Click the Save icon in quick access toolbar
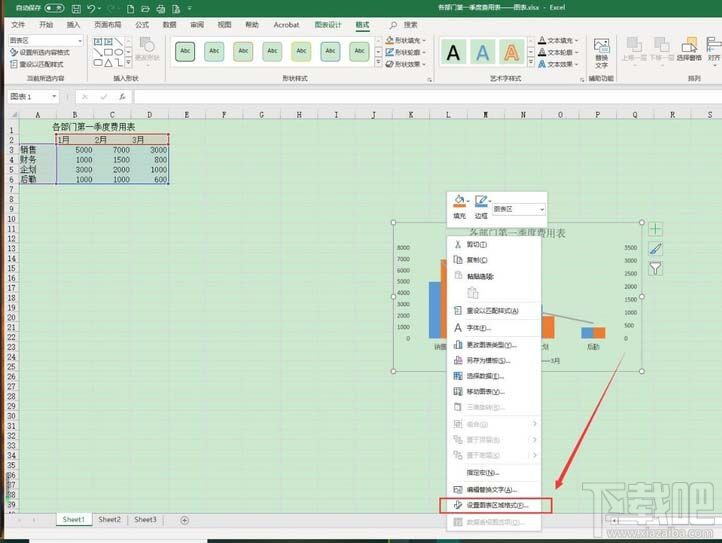This screenshot has height=543, width=722. pyautogui.click(x=76, y=8)
